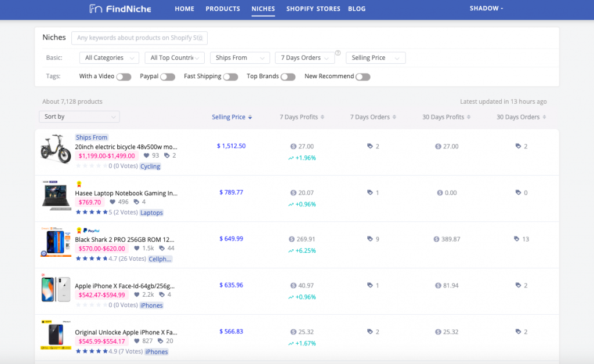
Task: Click the help question mark beside 7 Days Orders
Action: click(x=338, y=53)
